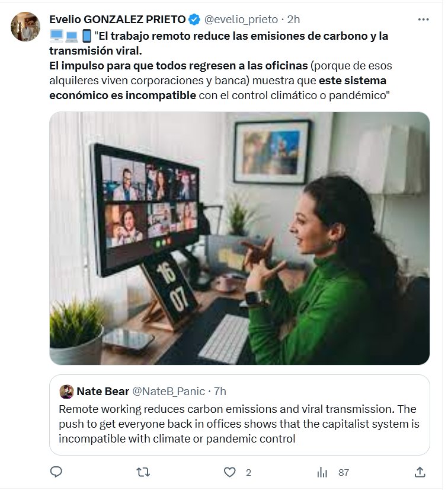This screenshot has width=448, height=490.
Task: Click the Spanish tweet text body
Action: (220, 65)
